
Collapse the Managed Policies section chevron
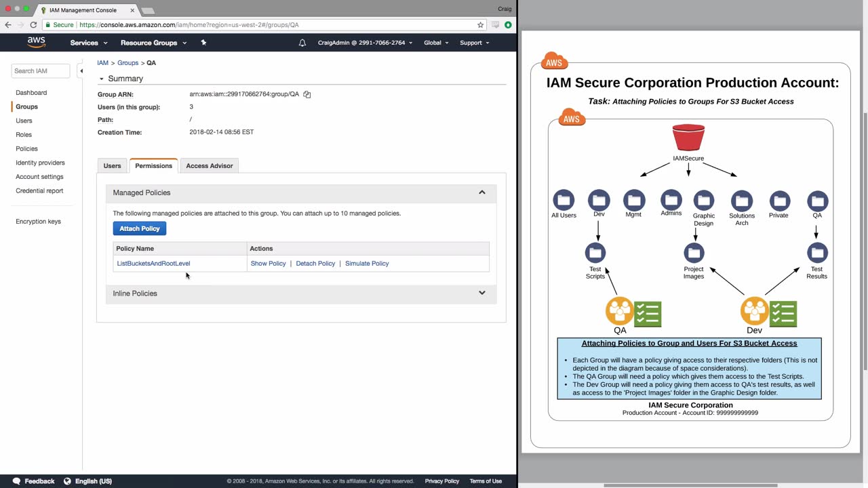coord(482,192)
